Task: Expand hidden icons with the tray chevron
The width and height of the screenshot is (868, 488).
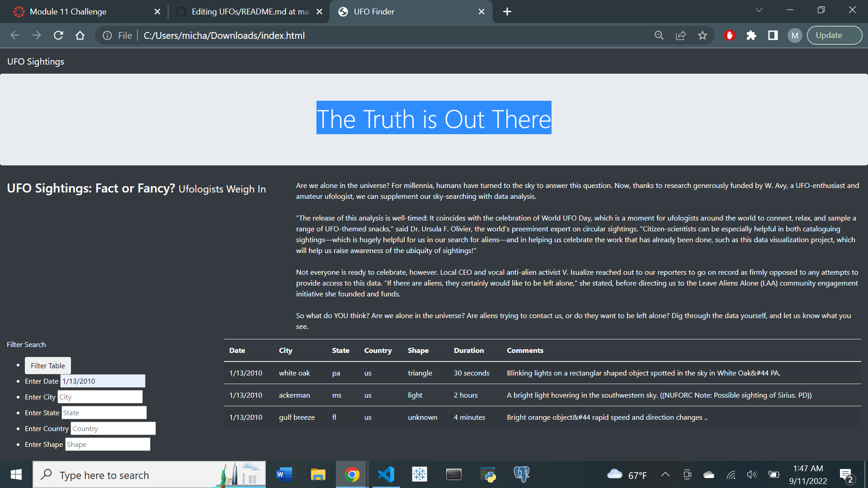Action: [665, 474]
